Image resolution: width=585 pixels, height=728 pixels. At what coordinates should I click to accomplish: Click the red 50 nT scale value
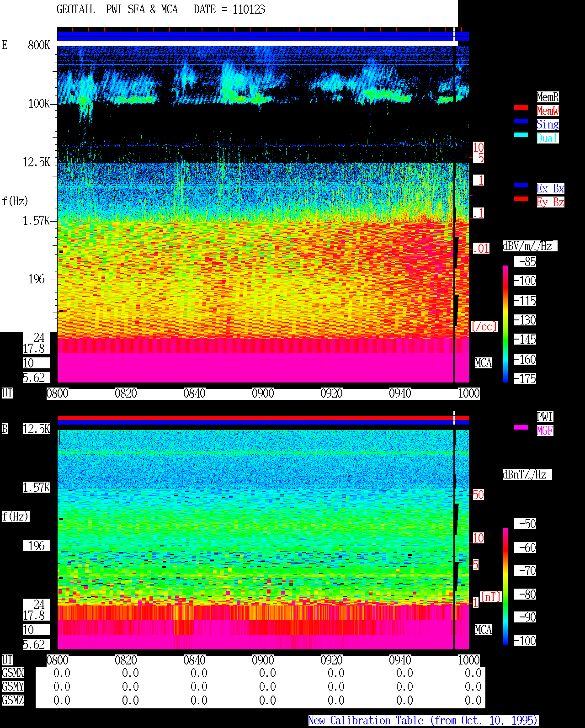(x=478, y=494)
